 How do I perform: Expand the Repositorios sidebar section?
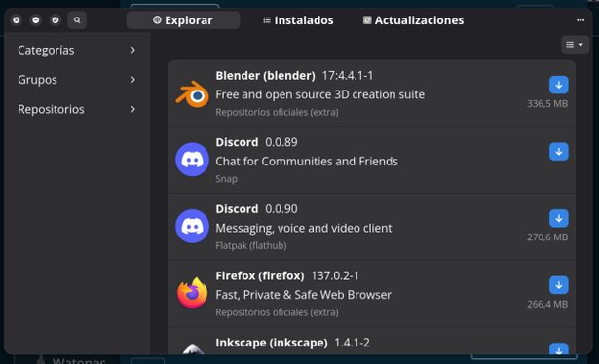point(77,110)
